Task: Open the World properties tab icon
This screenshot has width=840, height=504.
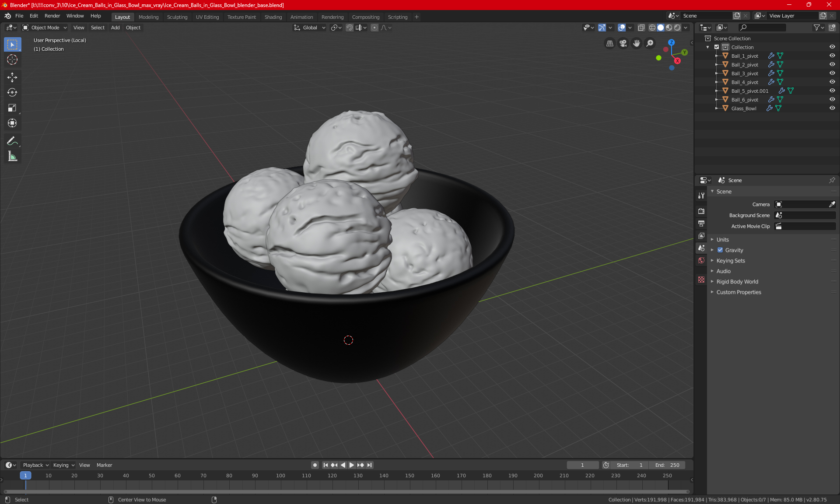Action: [x=701, y=260]
